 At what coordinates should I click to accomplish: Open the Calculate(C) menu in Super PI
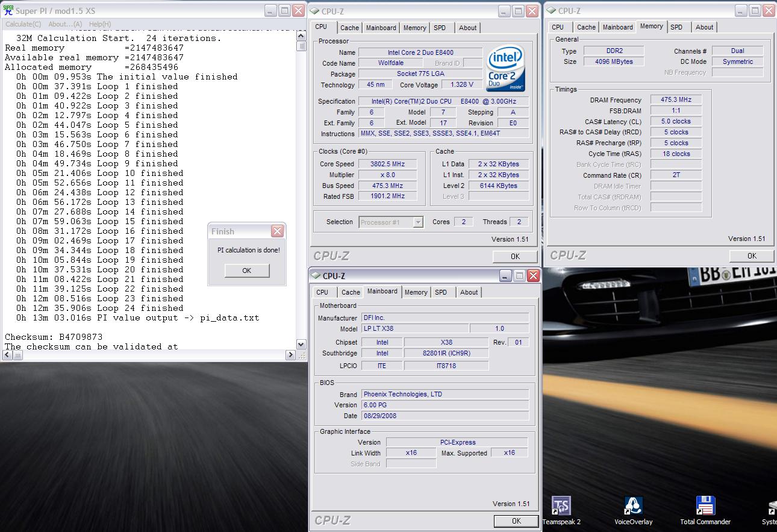(23, 24)
